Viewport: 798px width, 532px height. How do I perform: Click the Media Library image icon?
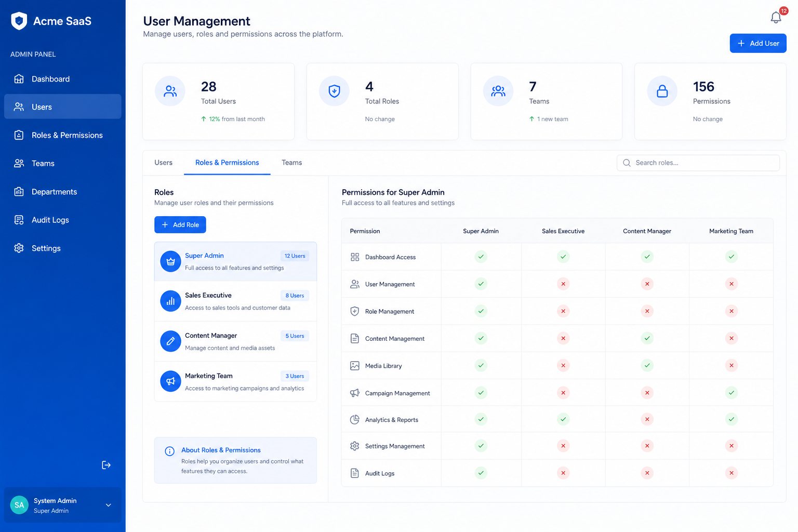click(x=355, y=366)
